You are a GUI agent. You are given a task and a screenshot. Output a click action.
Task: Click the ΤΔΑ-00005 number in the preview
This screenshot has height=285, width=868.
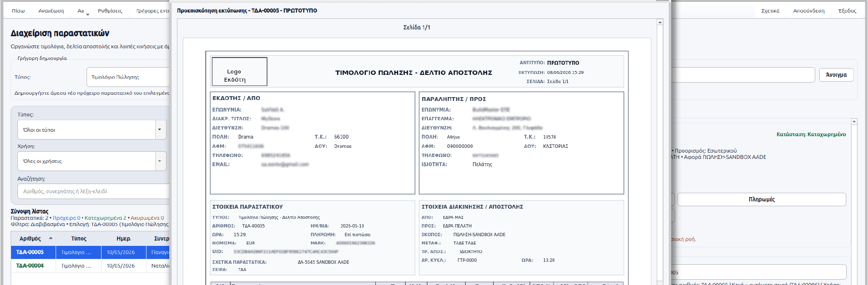click(x=253, y=226)
